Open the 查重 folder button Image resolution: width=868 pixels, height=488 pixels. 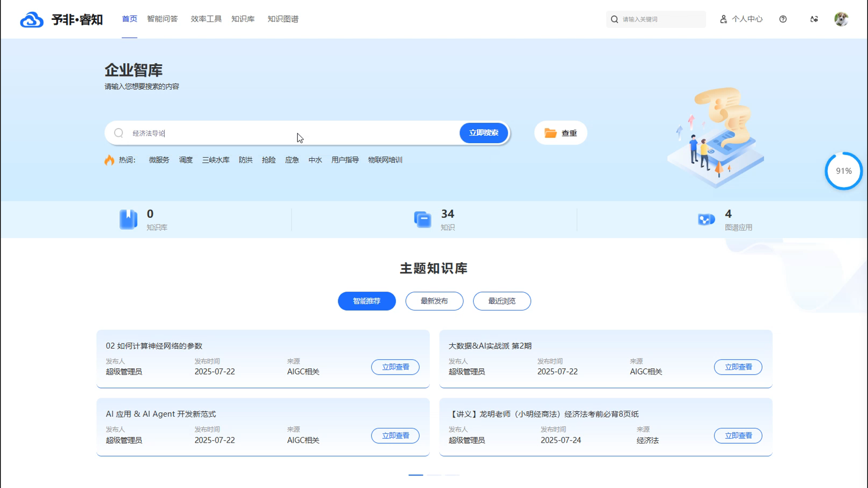pos(561,133)
